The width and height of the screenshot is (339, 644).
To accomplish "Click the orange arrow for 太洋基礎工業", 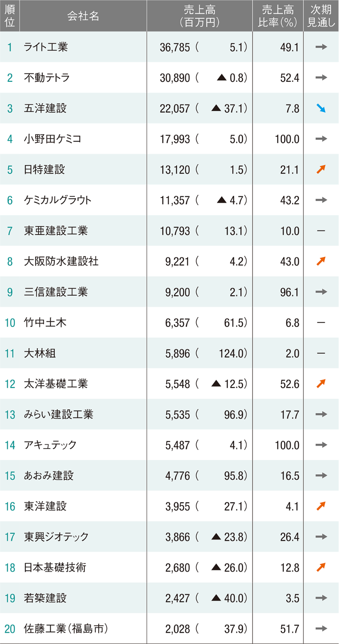I will (x=321, y=384).
